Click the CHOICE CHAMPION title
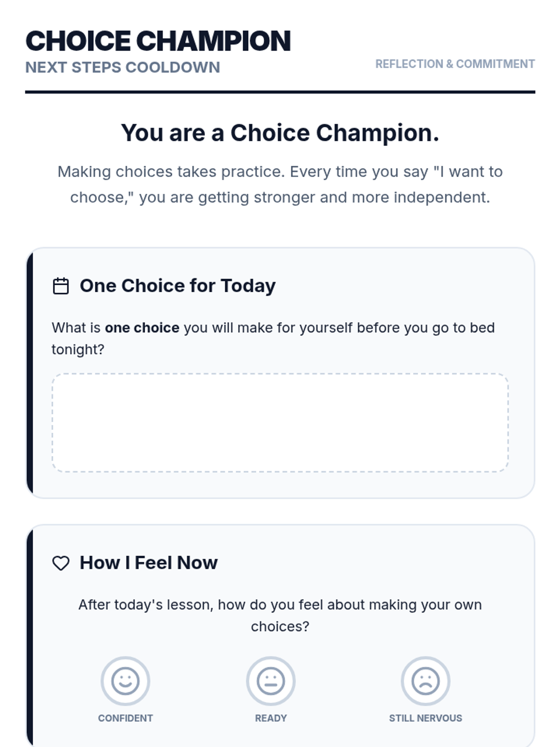The width and height of the screenshot is (560, 747). [158, 41]
